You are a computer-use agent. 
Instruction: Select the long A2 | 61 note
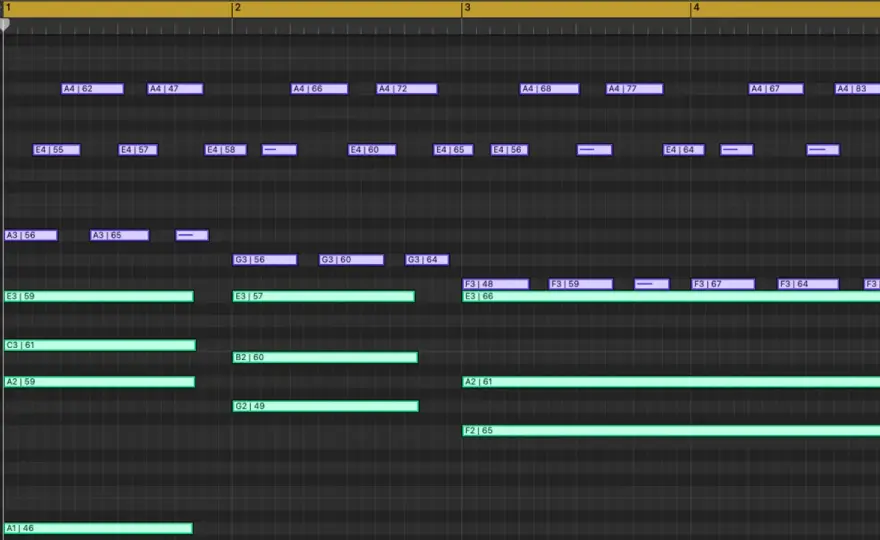(671, 382)
